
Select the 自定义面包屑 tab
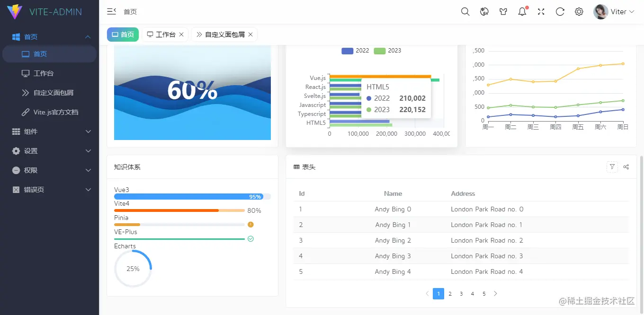click(221, 34)
